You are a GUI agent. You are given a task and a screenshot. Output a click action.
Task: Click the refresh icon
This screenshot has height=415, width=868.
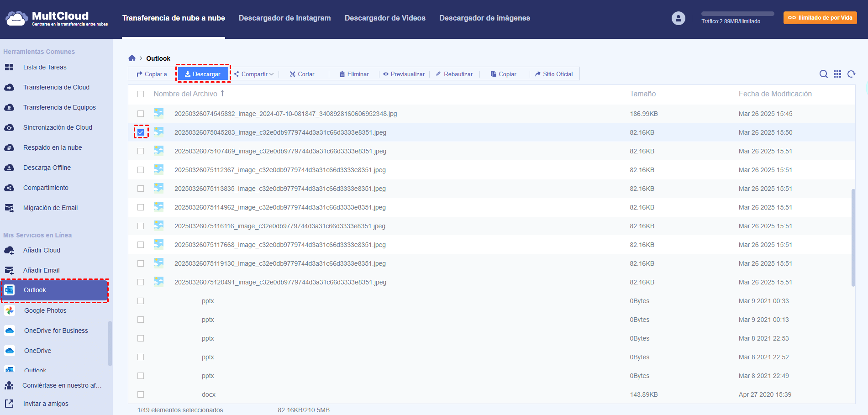pyautogui.click(x=851, y=74)
